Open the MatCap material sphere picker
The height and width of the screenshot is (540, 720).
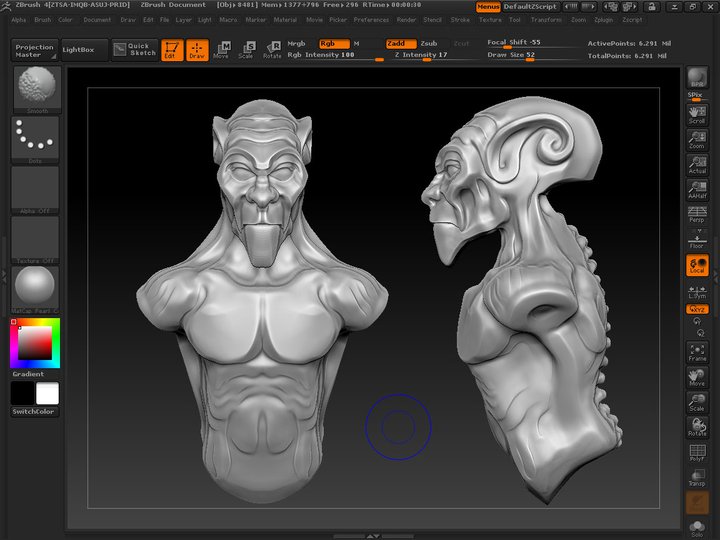point(35,290)
